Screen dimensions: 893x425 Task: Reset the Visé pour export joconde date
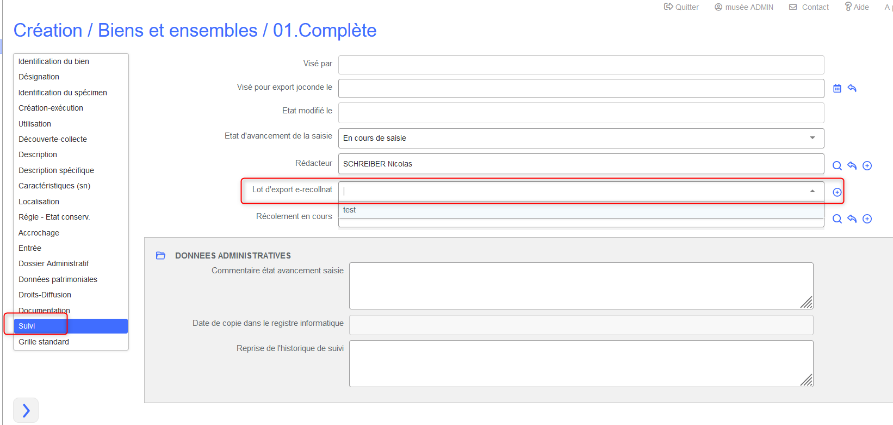click(x=853, y=88)
